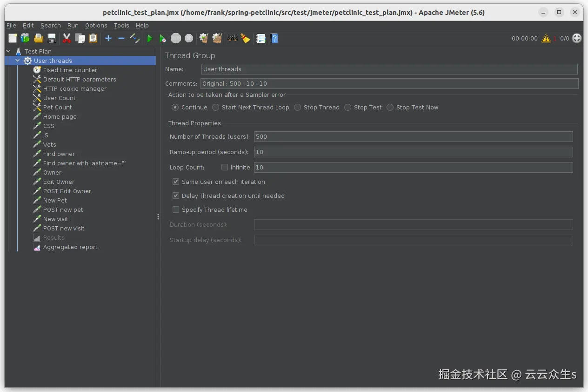Clear all results with double broom icon

click(217, 38)
